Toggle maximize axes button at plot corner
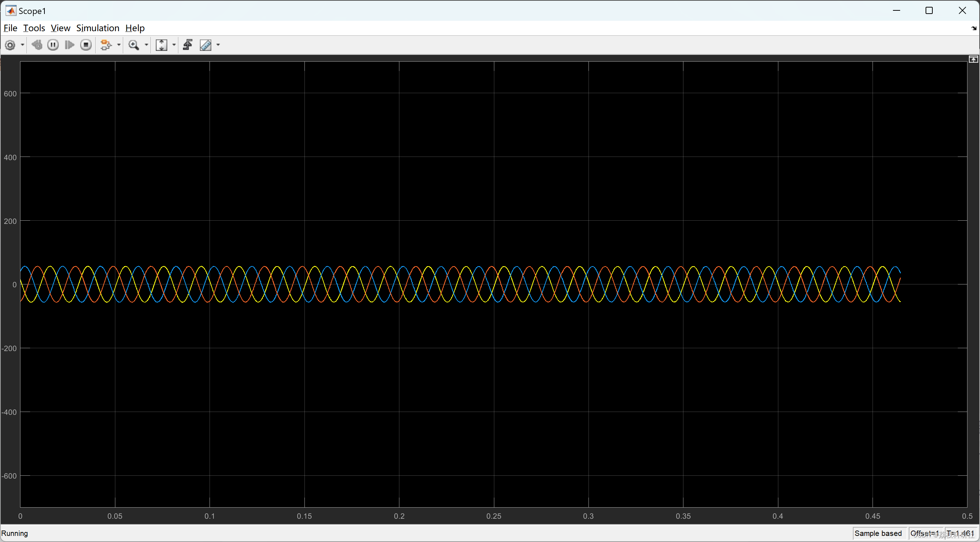This screenshot has height=542, width=980. (x=973, y=59)
